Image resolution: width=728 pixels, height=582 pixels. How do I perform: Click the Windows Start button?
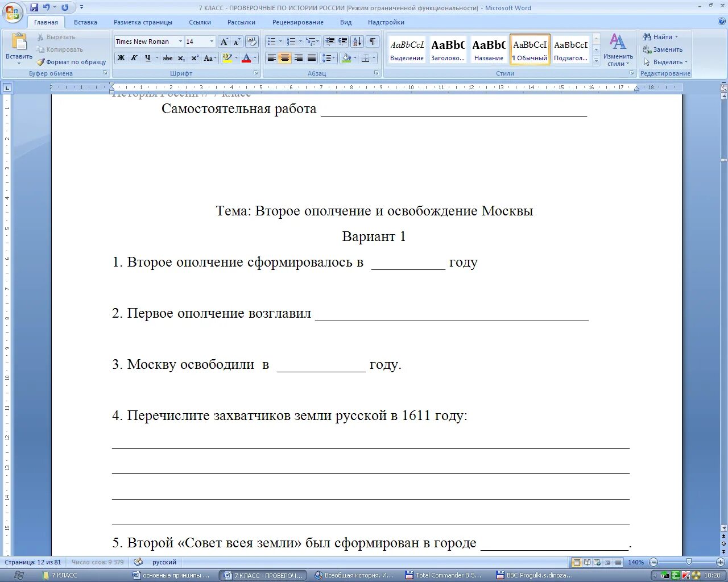coord(18,575)
